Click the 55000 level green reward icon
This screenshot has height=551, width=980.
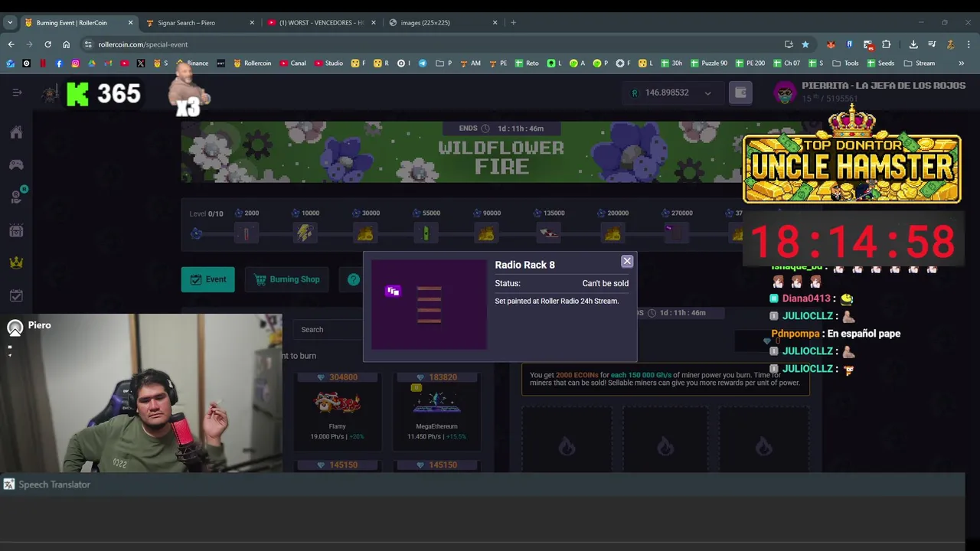(426, 233)
